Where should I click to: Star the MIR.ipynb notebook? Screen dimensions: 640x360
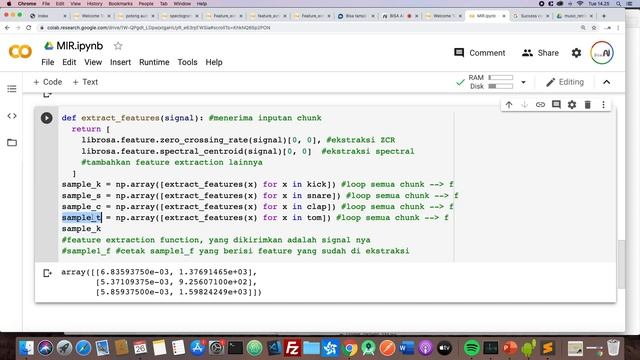118,46
